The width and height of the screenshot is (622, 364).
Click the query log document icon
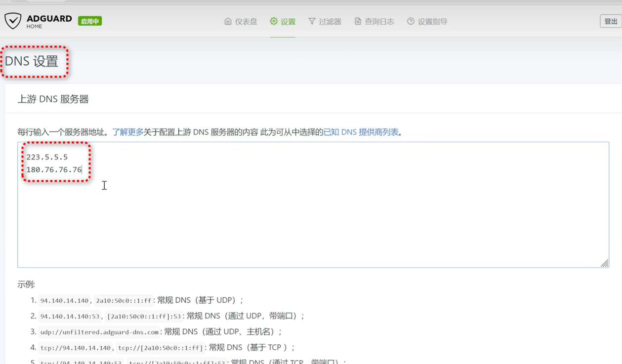[x=357, y=21]
